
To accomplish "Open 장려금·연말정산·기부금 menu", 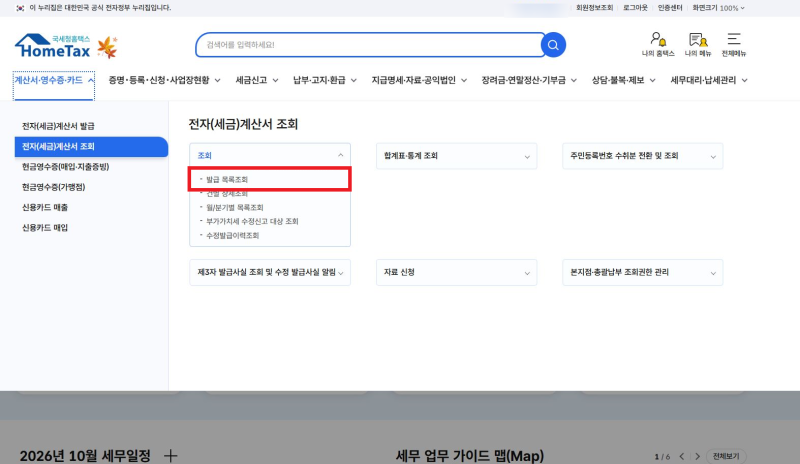I will pos(529,80).
